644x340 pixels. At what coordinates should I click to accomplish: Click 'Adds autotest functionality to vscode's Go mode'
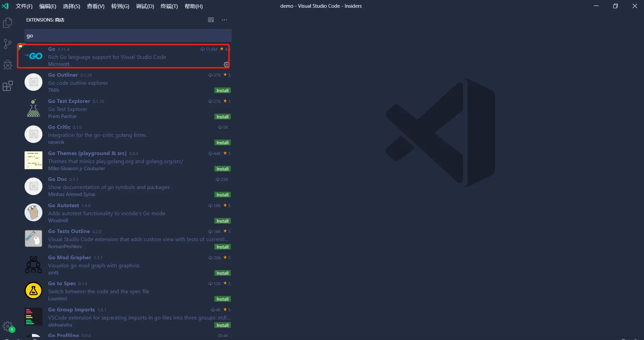pyautogui.click(x=107, y=214)
